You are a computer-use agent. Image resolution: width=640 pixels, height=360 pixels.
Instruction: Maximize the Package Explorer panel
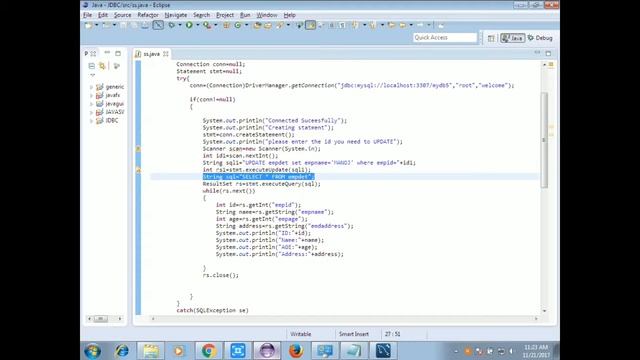118,53
